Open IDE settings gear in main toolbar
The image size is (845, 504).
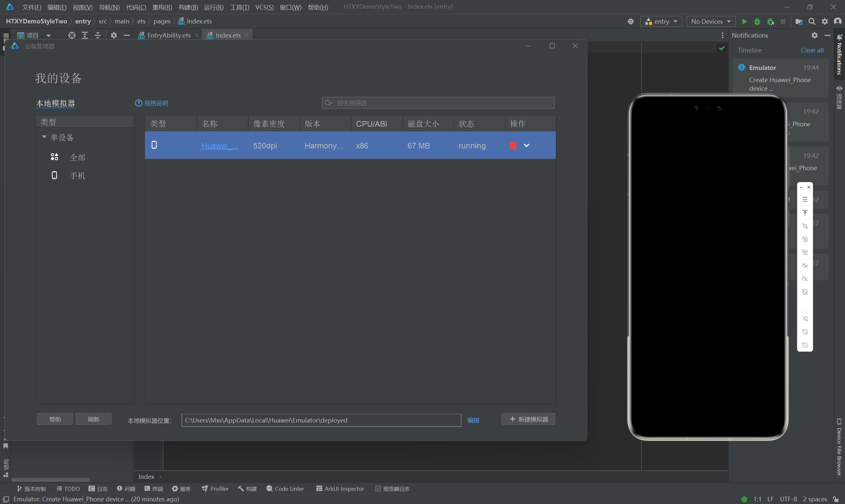click(x=825, y=21)
